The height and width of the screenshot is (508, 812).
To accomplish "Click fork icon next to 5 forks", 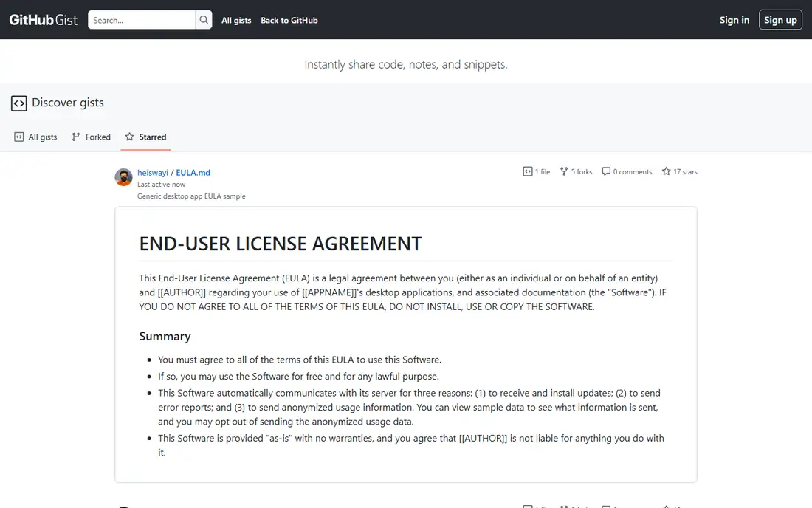I will click(564, 171).
